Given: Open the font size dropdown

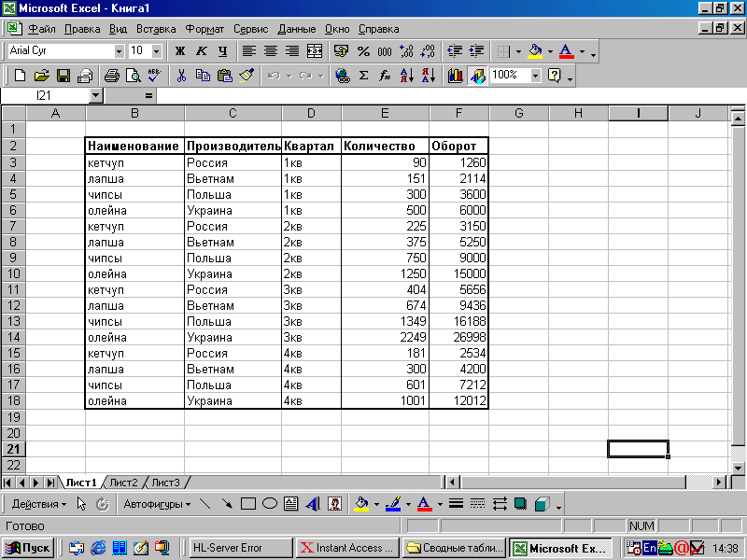Looking at the screenshot, I should coord(157,51).
